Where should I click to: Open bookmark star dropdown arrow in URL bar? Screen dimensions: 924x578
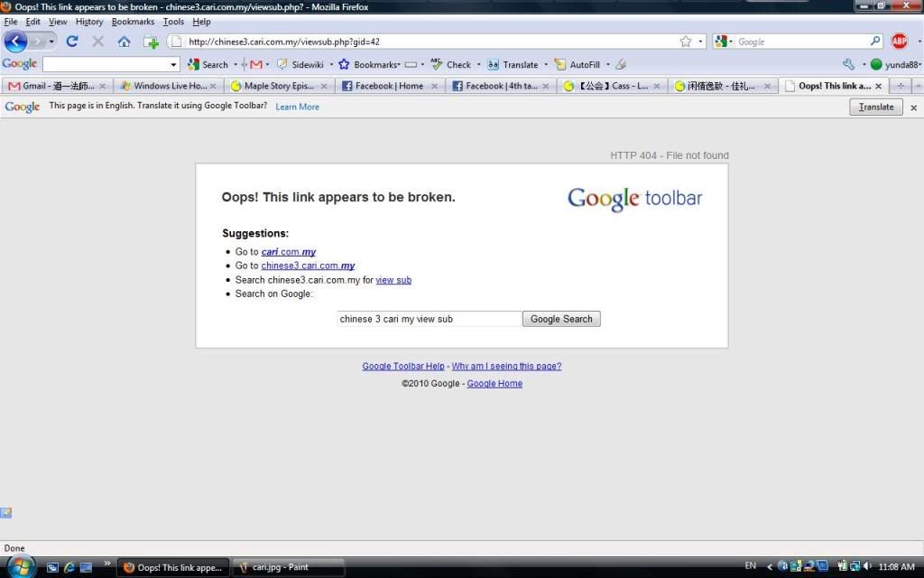click(700, 42)
